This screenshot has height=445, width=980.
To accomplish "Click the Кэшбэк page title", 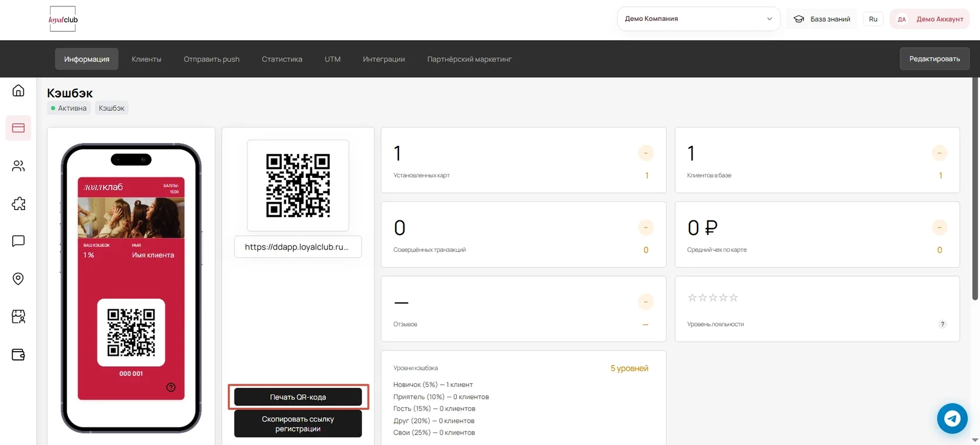I will pyautogui.click(x=70, y=93).
